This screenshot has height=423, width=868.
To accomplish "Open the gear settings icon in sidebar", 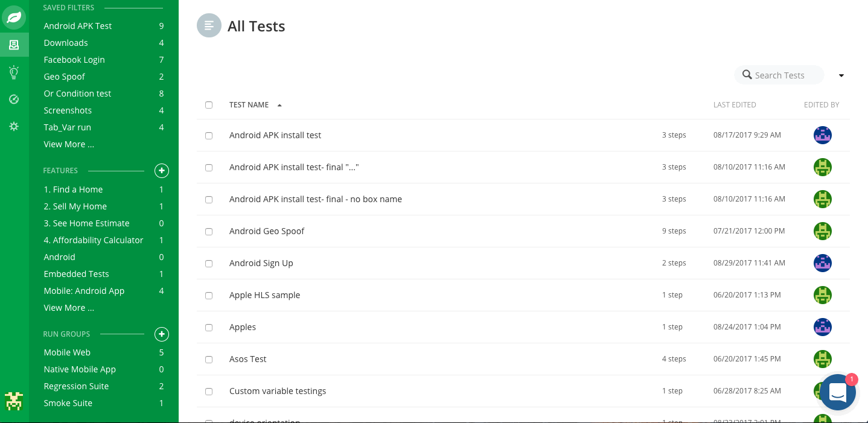I will (x=14, y=126).
